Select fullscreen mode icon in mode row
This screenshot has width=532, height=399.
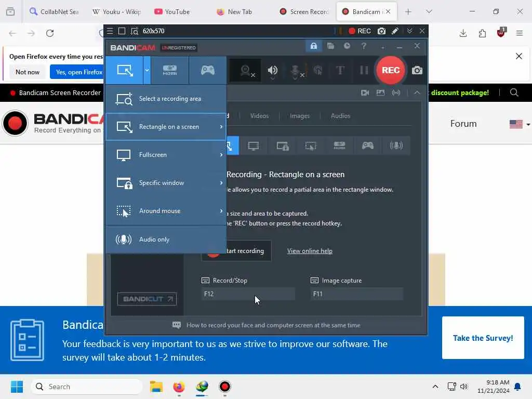[253, 146]
